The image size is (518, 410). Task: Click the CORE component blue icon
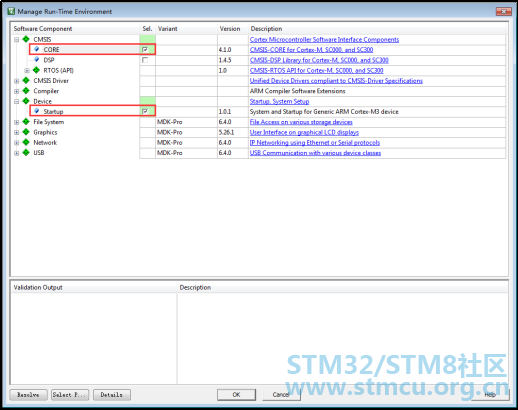(37, 49)
